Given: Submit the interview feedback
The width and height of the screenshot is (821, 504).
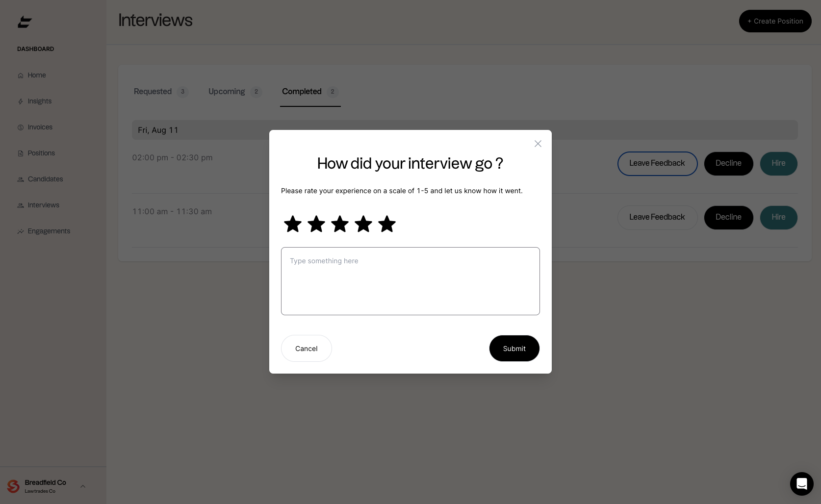Looking at the screenshot, I should coord(514,349).
